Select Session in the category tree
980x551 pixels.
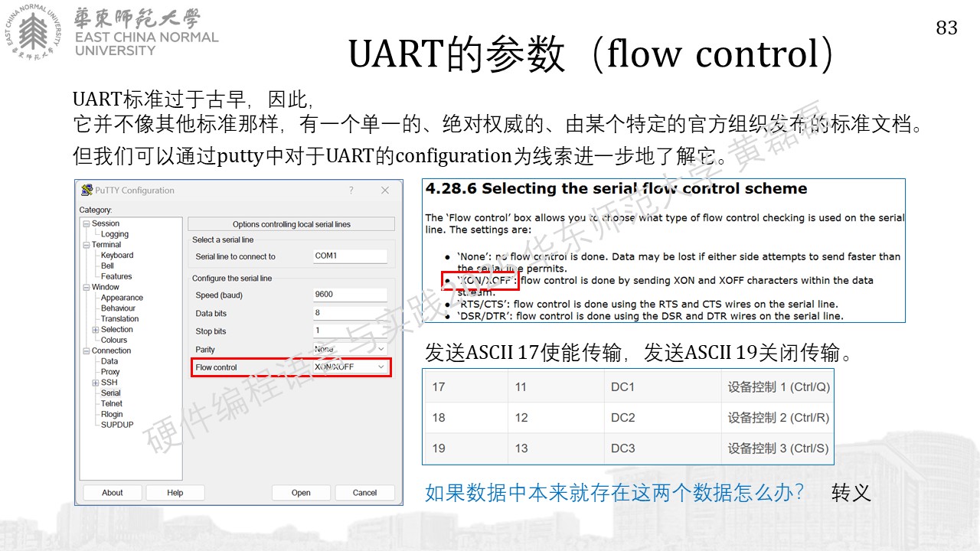[106, 223]
